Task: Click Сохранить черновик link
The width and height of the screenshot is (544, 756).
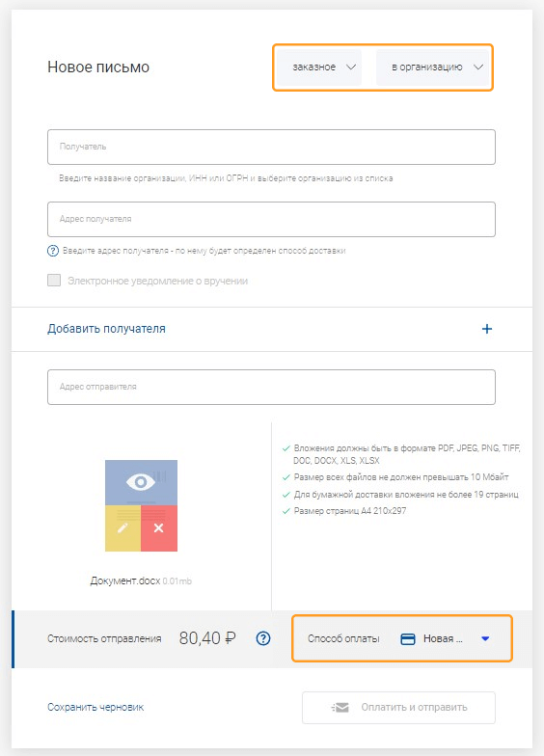Action: click(x=95, y=708)
